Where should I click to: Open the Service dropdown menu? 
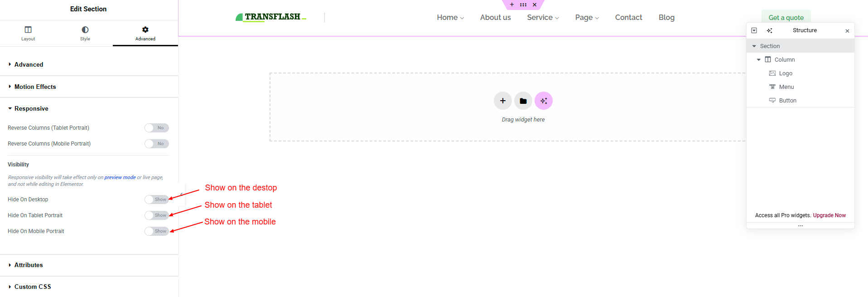coord(542,17)
